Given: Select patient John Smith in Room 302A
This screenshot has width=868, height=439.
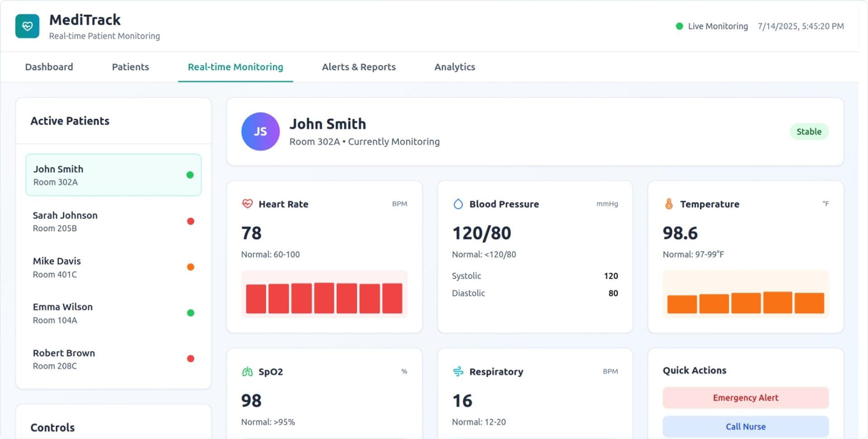Looking at the screenshot, I should (x=113, y=175).
